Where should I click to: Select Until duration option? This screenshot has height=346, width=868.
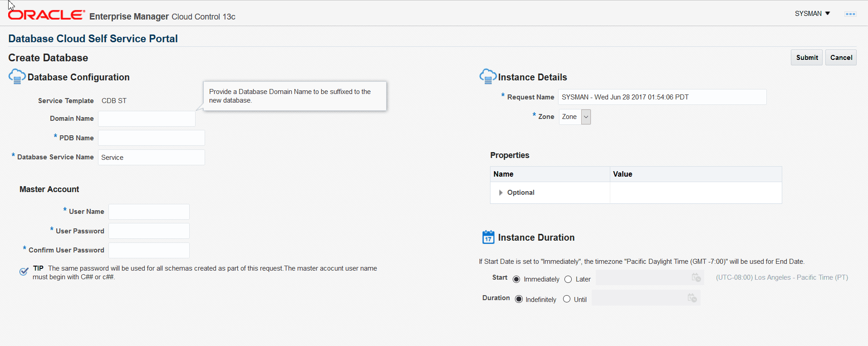point(567,299)
